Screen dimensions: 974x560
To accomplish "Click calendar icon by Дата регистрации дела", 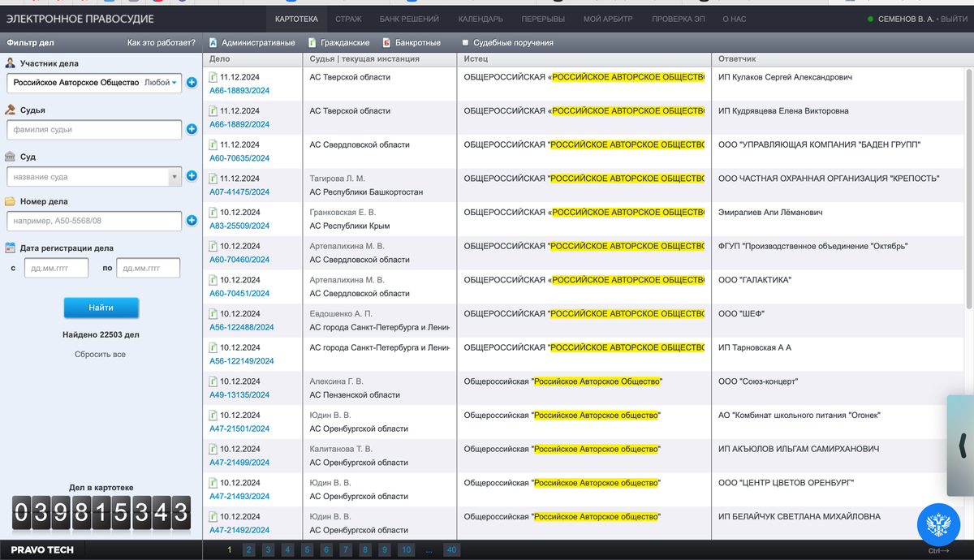I will tap(11, 248).
